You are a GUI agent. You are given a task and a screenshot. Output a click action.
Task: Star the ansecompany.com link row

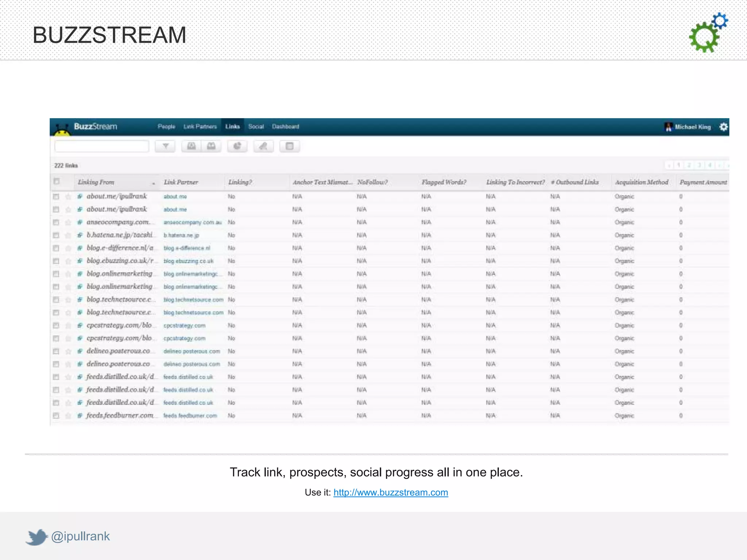click(x=68, y=222)
